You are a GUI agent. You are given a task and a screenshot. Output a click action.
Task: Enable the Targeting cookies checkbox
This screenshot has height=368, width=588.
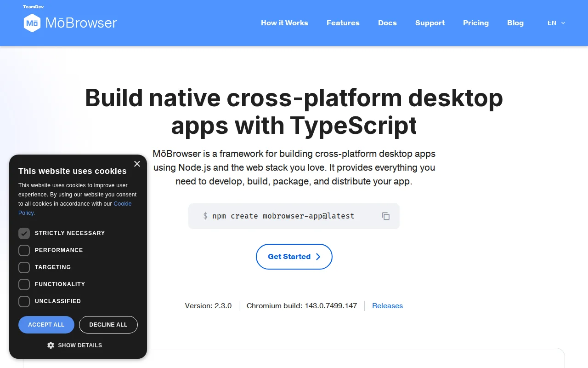tap(24, 267)
